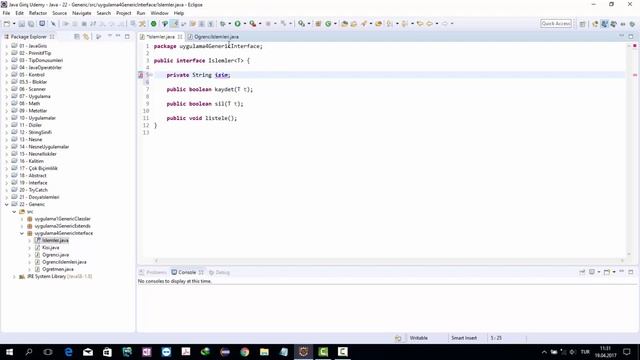The height and width of the screenshot is (360, 640).
Task: Open the Windows notification center
Action: [627, 352]
